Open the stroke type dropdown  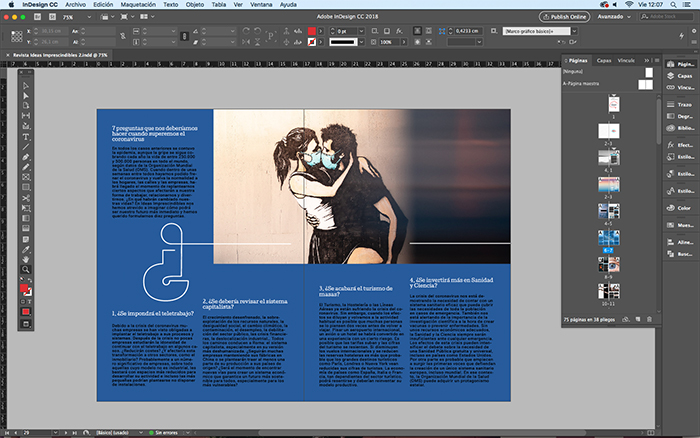pyautogui.click(x=361, y=42)
